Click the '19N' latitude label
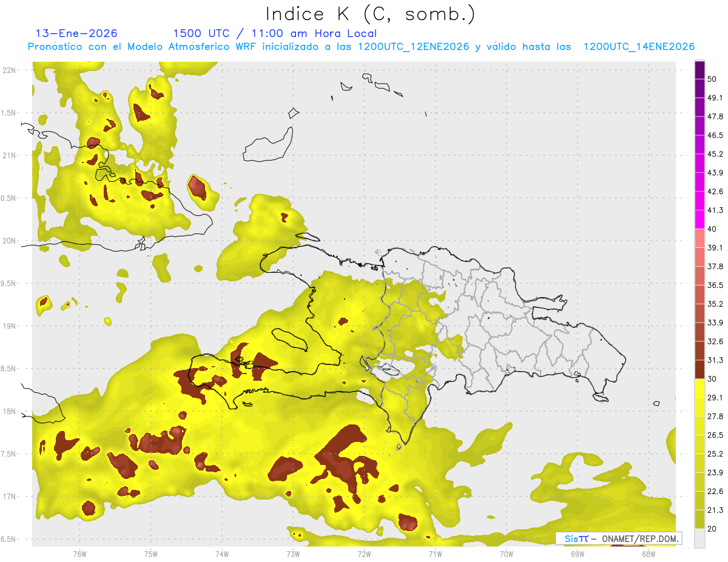This screenshot has height=562, width=728. click(x=9, y=326)
